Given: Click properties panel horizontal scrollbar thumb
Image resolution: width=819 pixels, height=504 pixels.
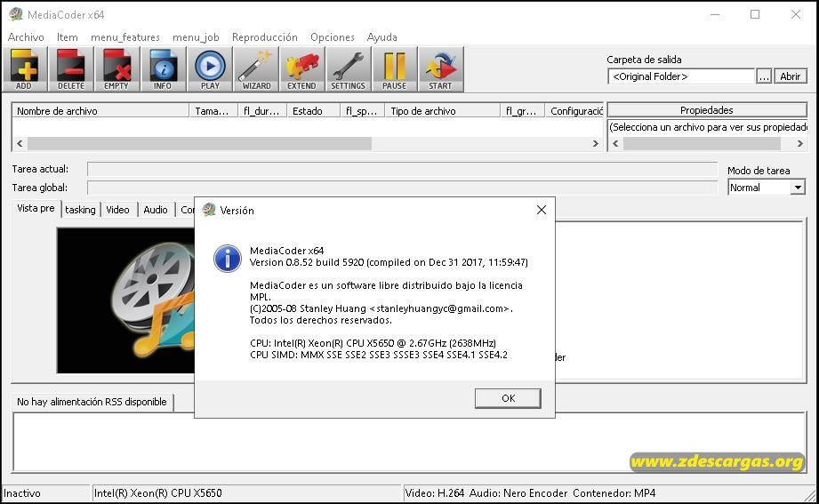Looking at the screenshot, I should pyautogui.click(x=702, y=143).
